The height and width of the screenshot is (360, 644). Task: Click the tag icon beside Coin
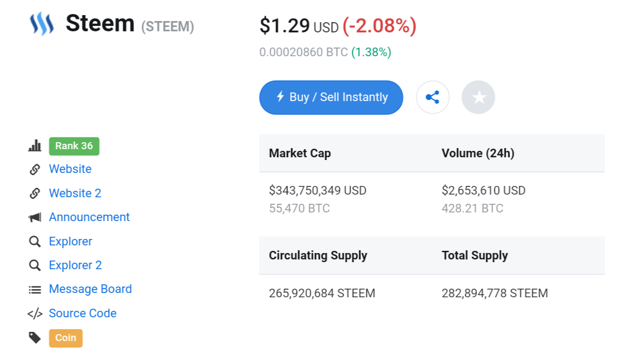tap(35, 338)
